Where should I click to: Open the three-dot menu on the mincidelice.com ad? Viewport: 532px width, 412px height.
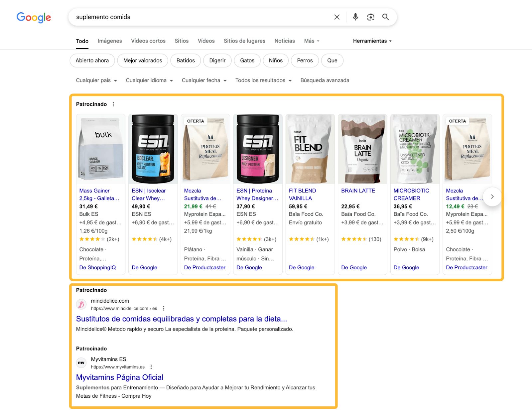point(163,308)
